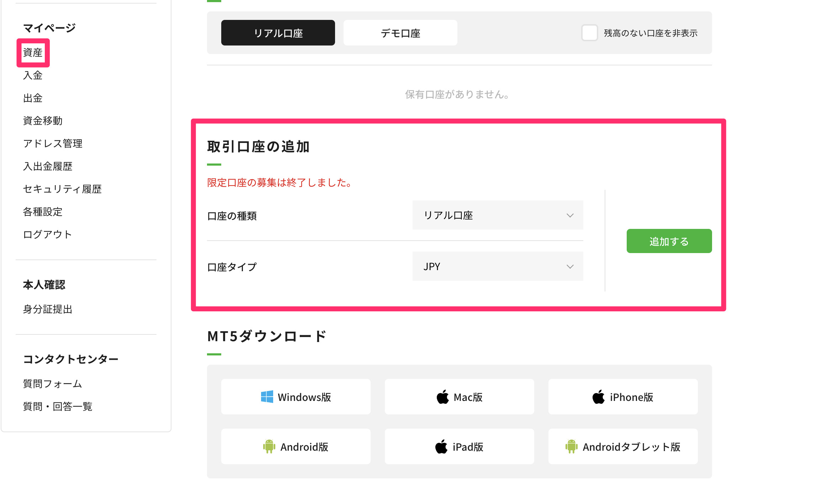The height and width of the screenshot is (504, 833).
Task: Click the 本人確認 sidebar heading
Action: (44, 285)
